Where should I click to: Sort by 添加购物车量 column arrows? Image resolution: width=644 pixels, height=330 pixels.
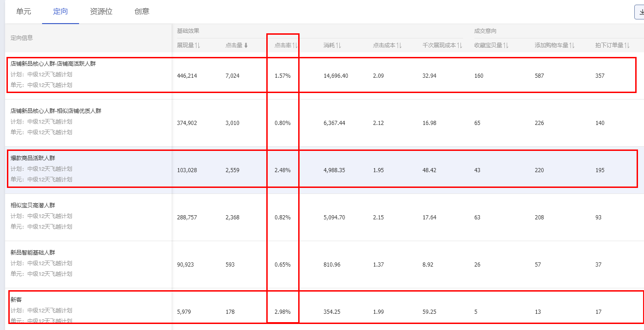click(x=572, y=45)
